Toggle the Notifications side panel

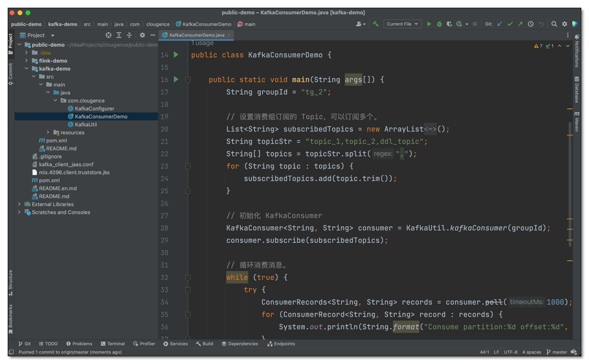[577, 51]
